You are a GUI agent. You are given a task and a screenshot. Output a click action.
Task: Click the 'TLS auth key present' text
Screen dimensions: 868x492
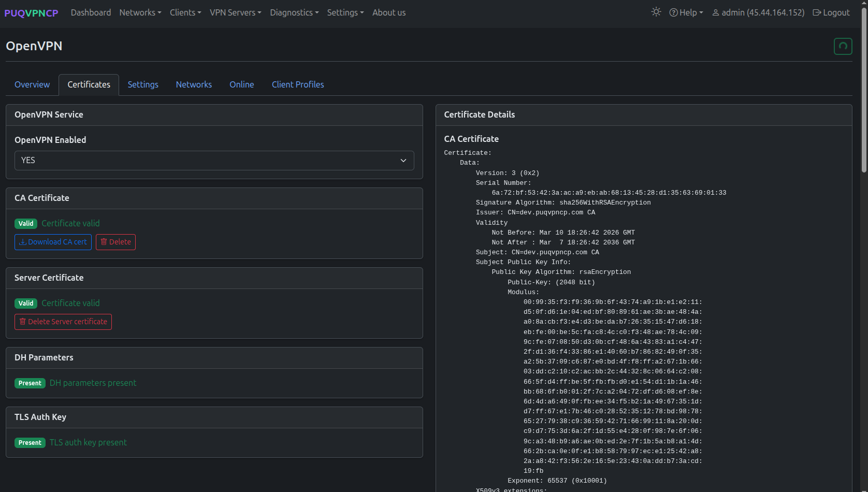tap(88, 442)
